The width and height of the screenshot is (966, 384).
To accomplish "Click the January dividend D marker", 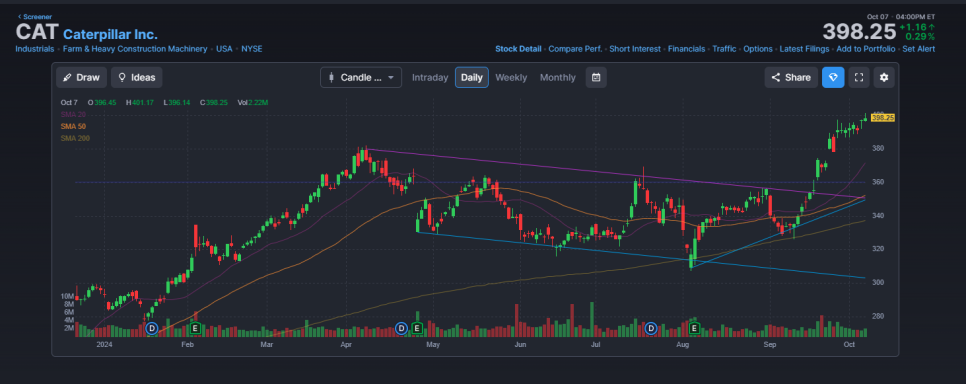I will [152, 329].
